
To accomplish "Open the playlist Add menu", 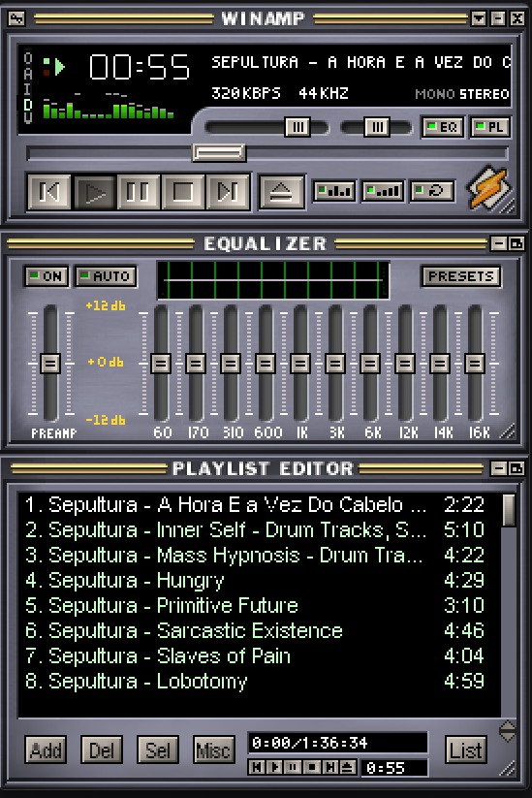I will (46, 750).
